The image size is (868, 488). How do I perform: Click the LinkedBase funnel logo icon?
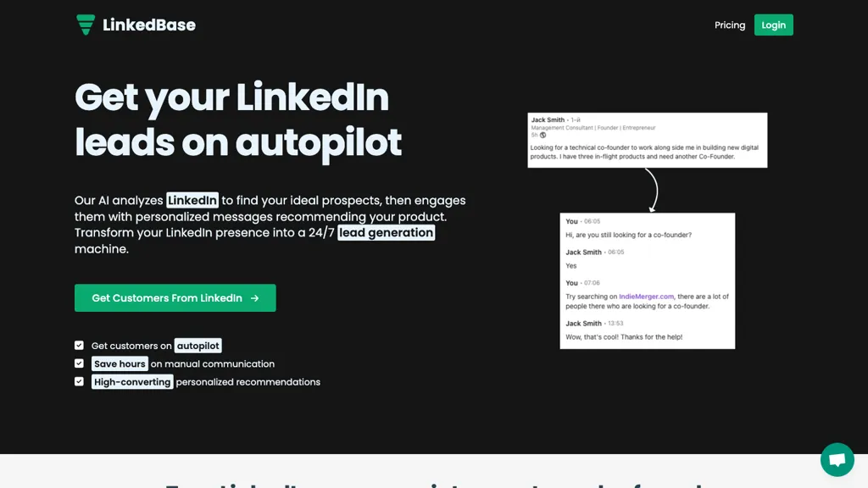pyautogui.click(x=86, y=25)
